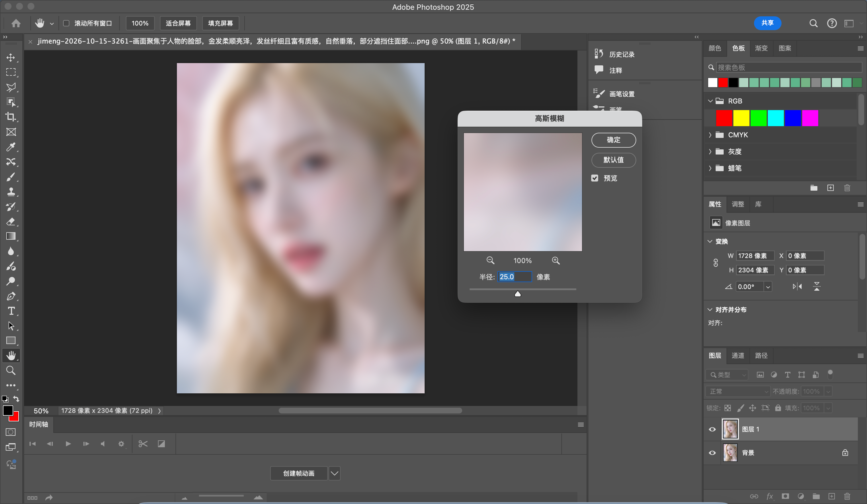867x504 pixels.
Task: Zoom in the Gaussian Blur preview
Action: [x=556, y=260]
